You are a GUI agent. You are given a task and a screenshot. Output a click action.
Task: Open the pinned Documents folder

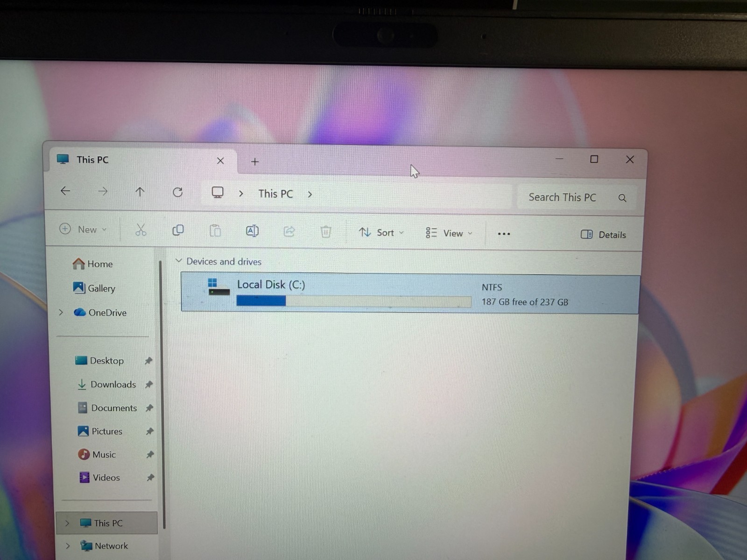coord(107,407)
